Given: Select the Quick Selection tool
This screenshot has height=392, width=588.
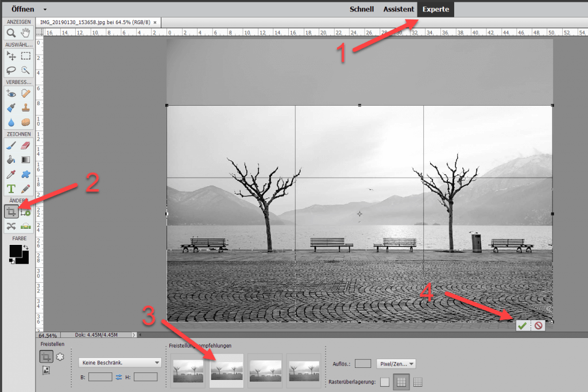Looking at the screenshot, I should pyautogui.click(x=25, y=70).
